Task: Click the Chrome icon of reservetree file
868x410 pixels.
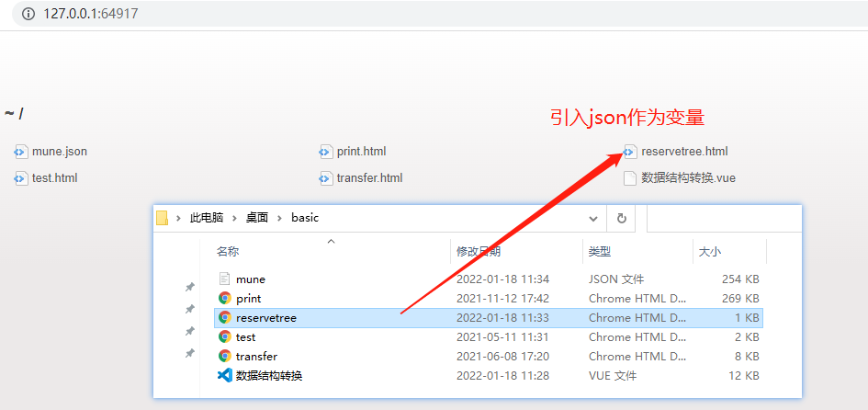Action: 224,317
